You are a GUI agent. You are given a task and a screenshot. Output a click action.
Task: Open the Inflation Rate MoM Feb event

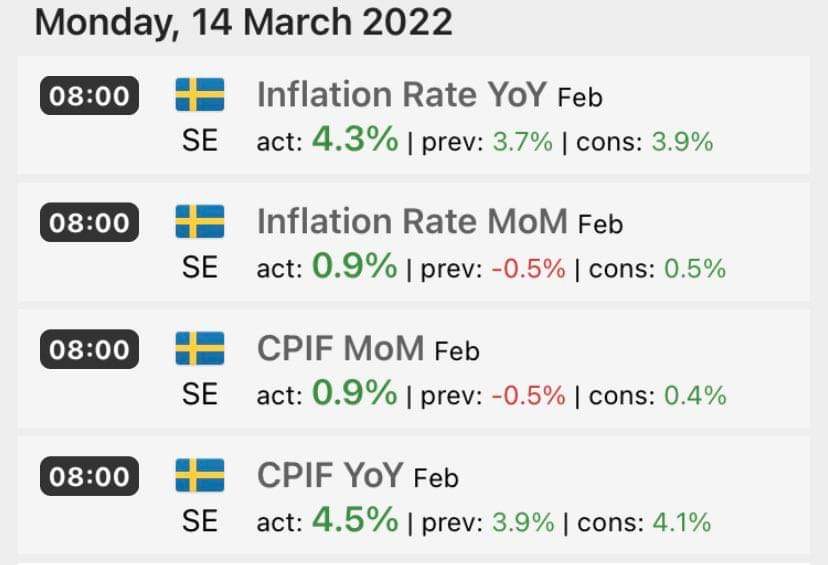click(439, 221)
